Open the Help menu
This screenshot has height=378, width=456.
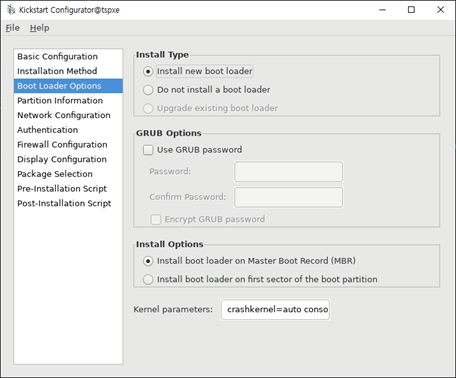pos(40,28)
